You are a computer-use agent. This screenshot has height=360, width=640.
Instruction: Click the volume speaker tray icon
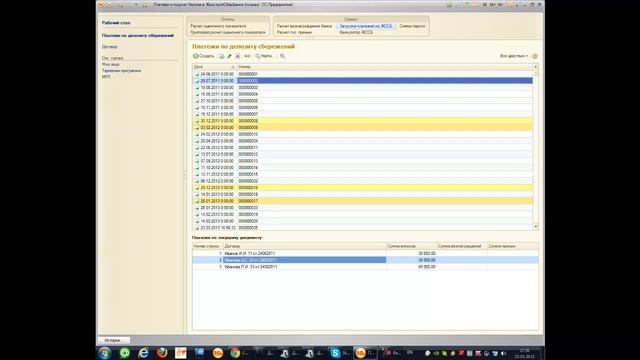pos(503,353)
